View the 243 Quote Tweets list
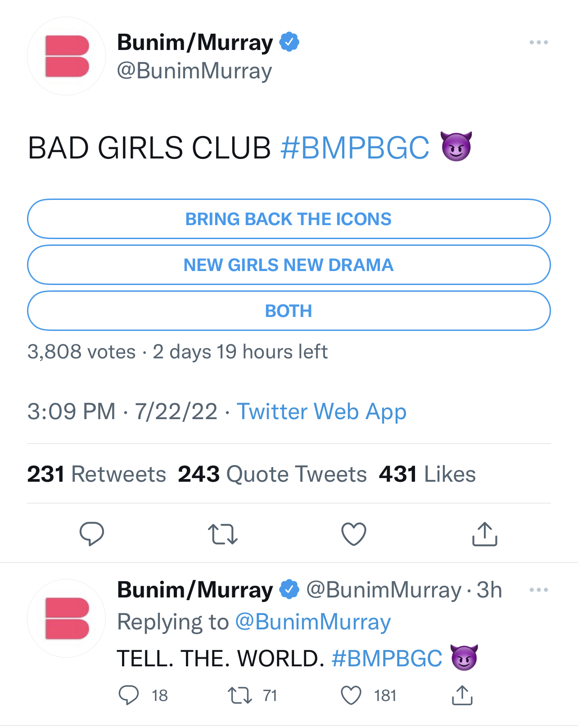Viewport: 578px width, 728px height. (x=272, y=474)
